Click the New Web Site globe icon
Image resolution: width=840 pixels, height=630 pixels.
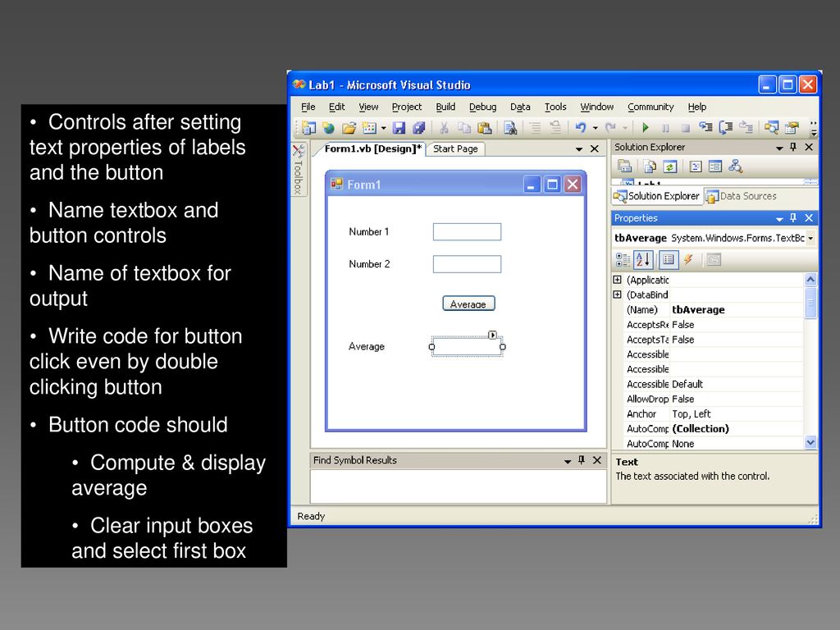click(x=328, y=128)
